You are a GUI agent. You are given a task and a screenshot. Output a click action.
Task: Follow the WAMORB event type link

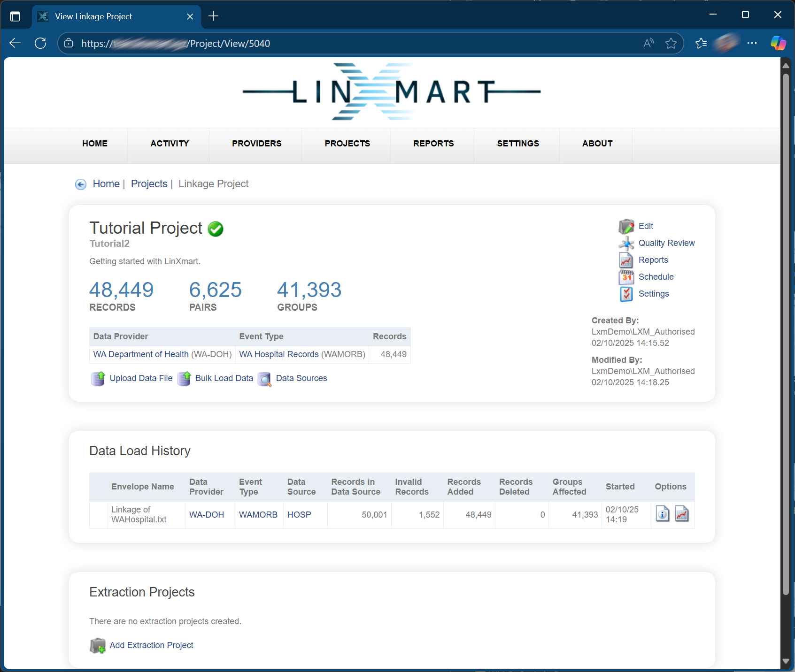click(x=258, y=515)
